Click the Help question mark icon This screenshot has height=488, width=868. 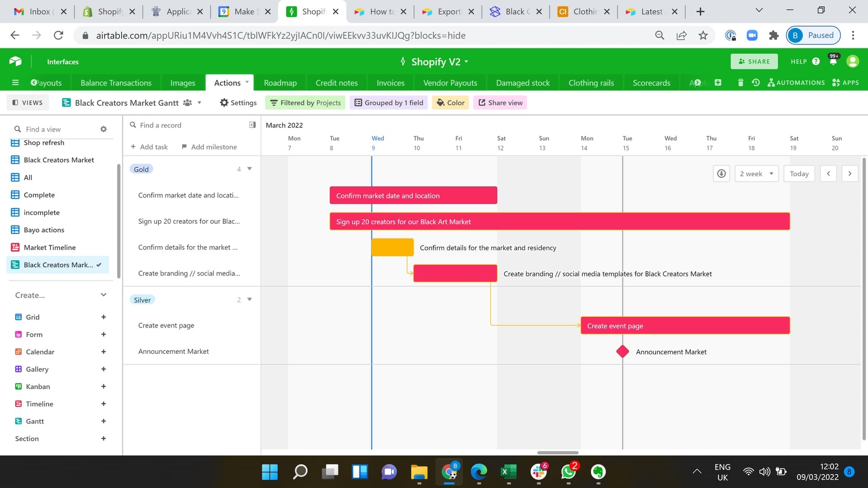816,61
